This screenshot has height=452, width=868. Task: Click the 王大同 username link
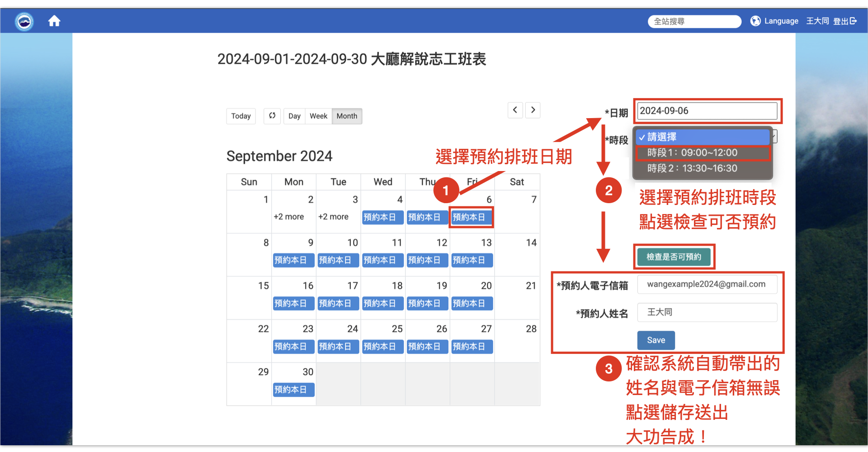(817, 21)
